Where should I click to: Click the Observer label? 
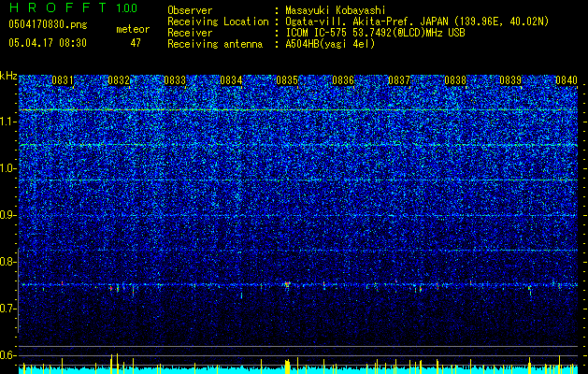190,10
